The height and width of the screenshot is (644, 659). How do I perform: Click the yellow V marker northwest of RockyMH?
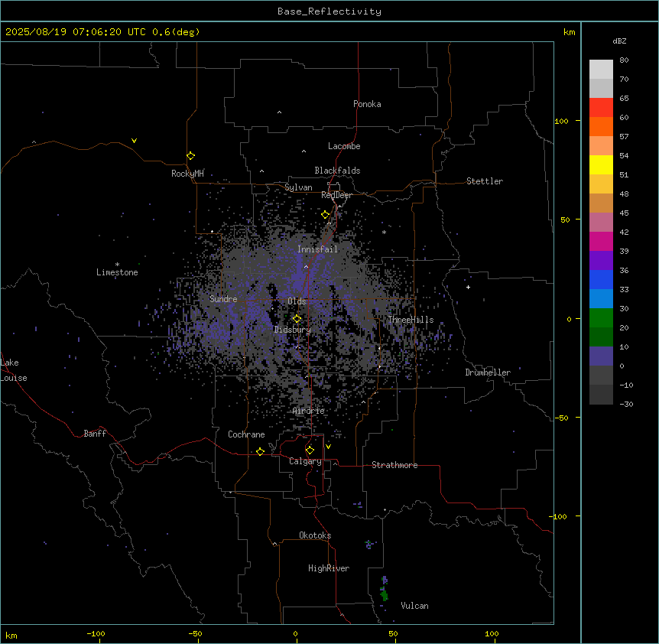click(134, 141)
